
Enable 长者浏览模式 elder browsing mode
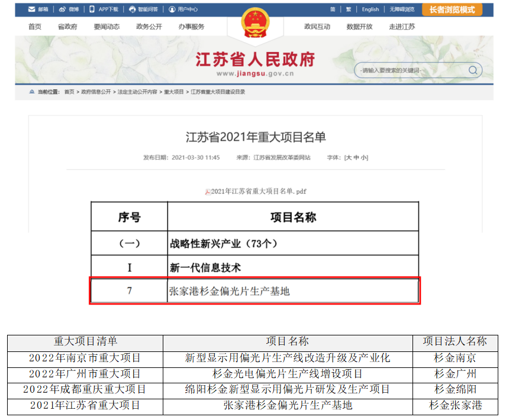[x=452, y=9]
